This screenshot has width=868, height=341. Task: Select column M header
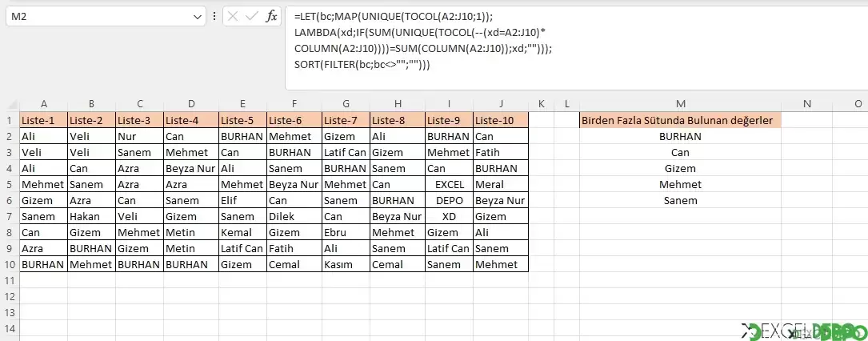(680, 103)
